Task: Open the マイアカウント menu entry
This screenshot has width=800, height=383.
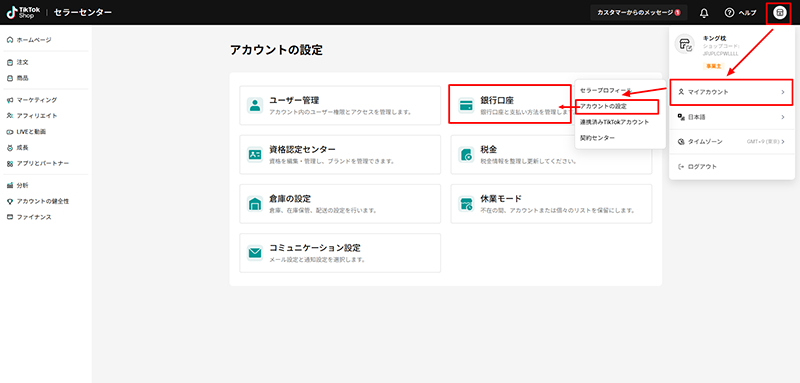Action: click(731, 92)
